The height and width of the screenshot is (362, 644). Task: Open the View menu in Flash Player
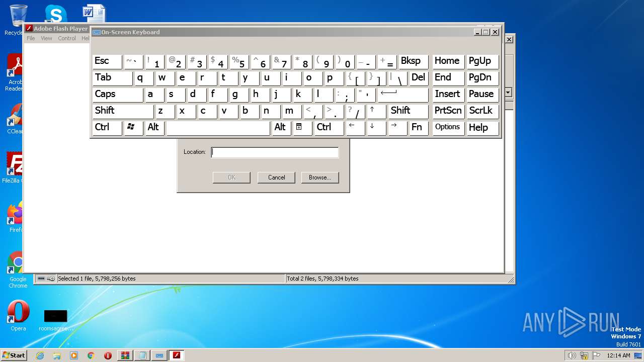pos(46,38)
